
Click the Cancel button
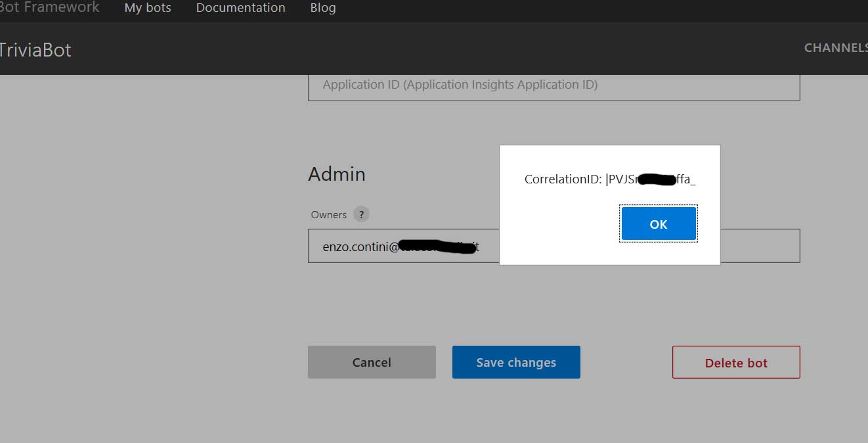372,362
